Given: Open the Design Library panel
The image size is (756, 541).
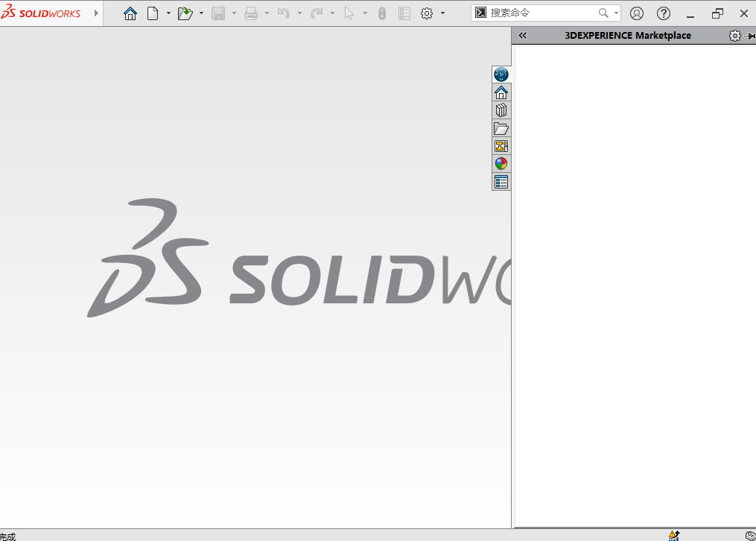Looking at the screenshot, I should click(x=501, y=110).
